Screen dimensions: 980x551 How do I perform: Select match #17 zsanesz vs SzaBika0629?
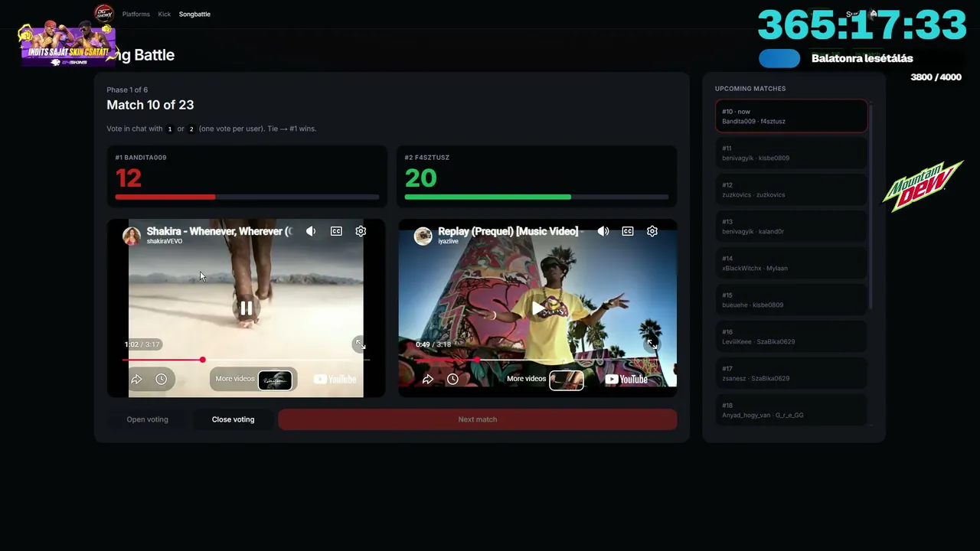click(x=792, y=373)
